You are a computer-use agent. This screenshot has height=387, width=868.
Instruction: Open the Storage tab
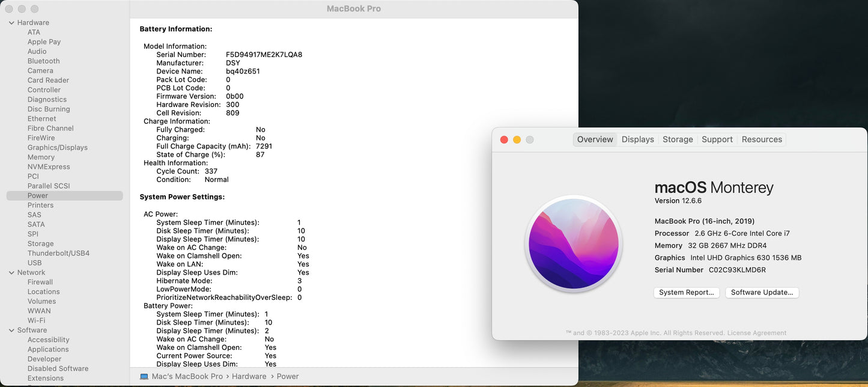678,139
